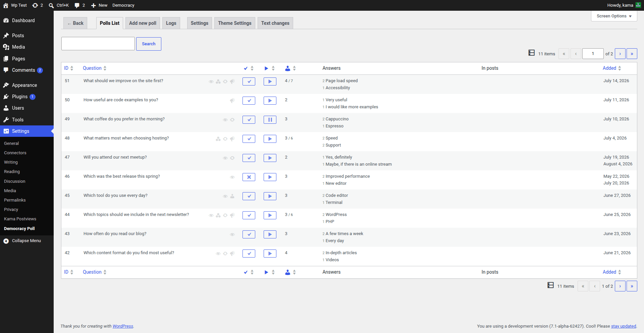Toggle active checkmark for poll 42
This screenshot has width=644, height=333.
[249, 254]
